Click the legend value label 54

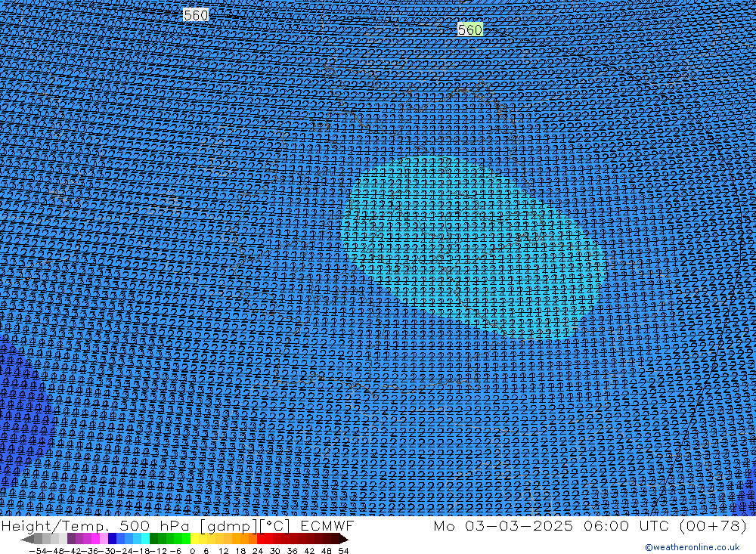click(343, 551)
